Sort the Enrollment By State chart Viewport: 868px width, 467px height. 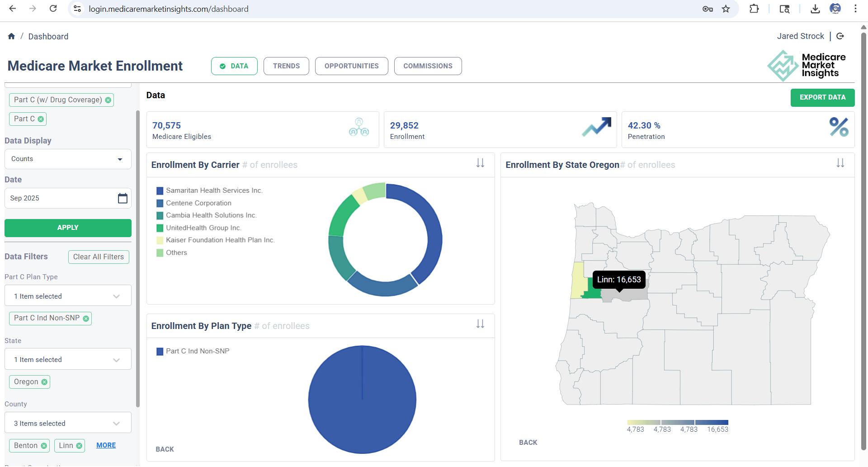click(840, 163)
